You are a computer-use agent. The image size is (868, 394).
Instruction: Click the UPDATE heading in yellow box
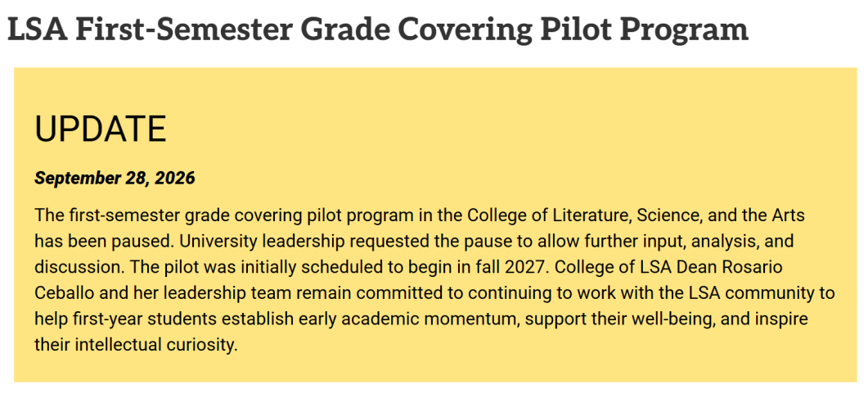pos(100,129)
